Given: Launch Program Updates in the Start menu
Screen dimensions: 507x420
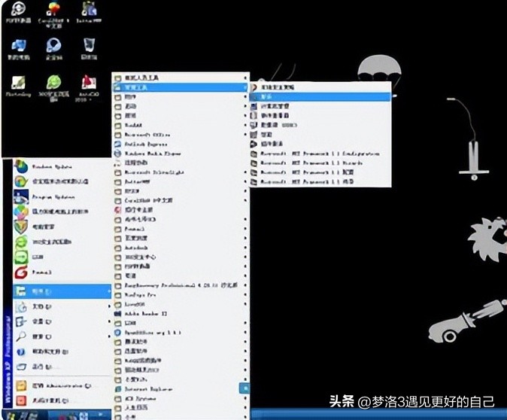Looking at the screenshot, I should [x=62, y=196].
